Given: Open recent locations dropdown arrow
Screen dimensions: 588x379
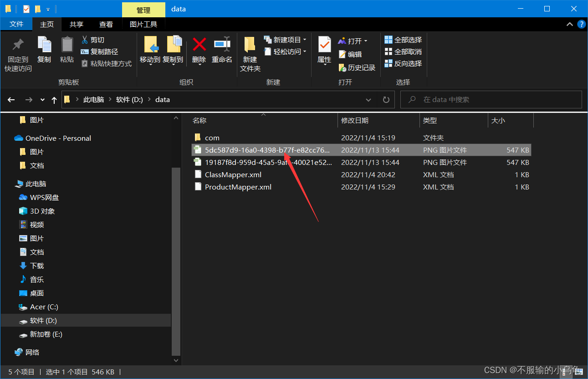Looking at the screenshot, I should [x=42, y=100].
